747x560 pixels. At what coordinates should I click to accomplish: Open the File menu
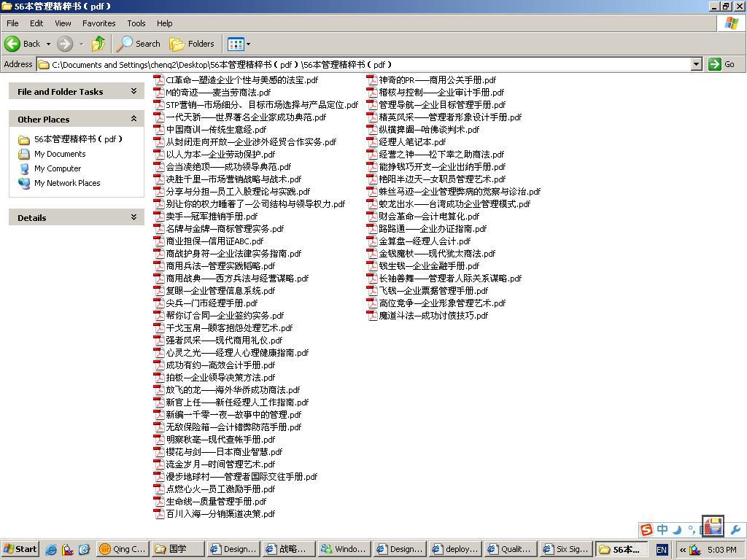[x=12, y=23]
